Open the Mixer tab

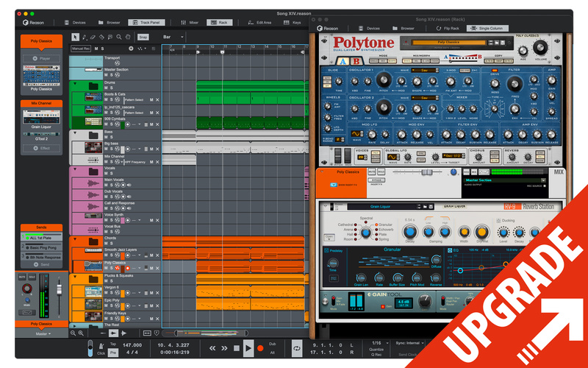190,23
